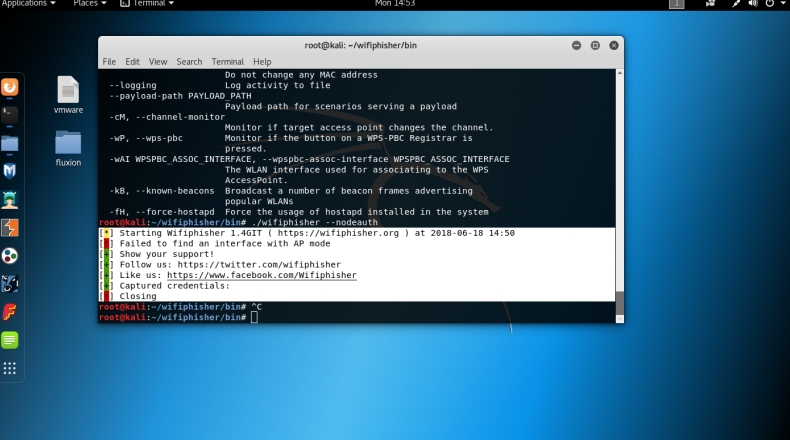Viewport: 790px width, 440px height.
Task: Select the vmware file on desktop
Action: pos(68,95)
